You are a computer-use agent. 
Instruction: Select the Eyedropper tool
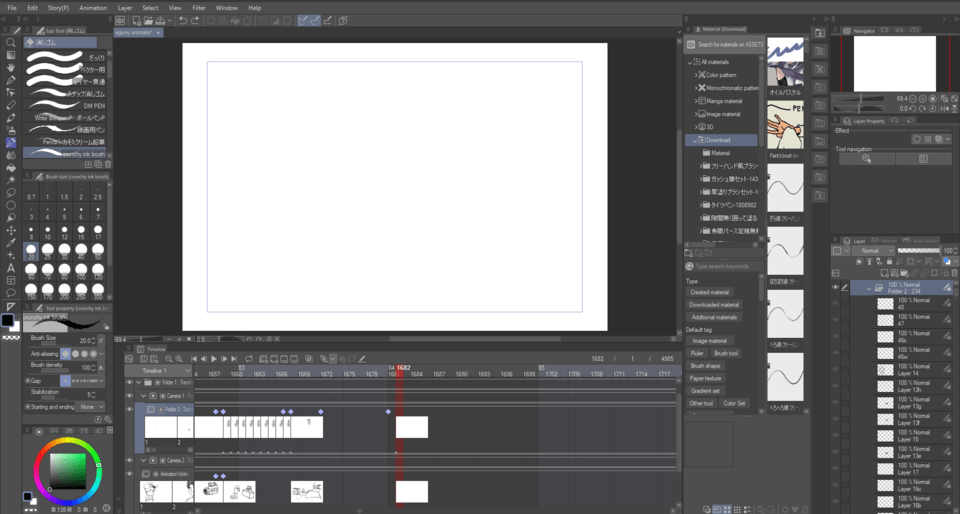pos(10,243)
